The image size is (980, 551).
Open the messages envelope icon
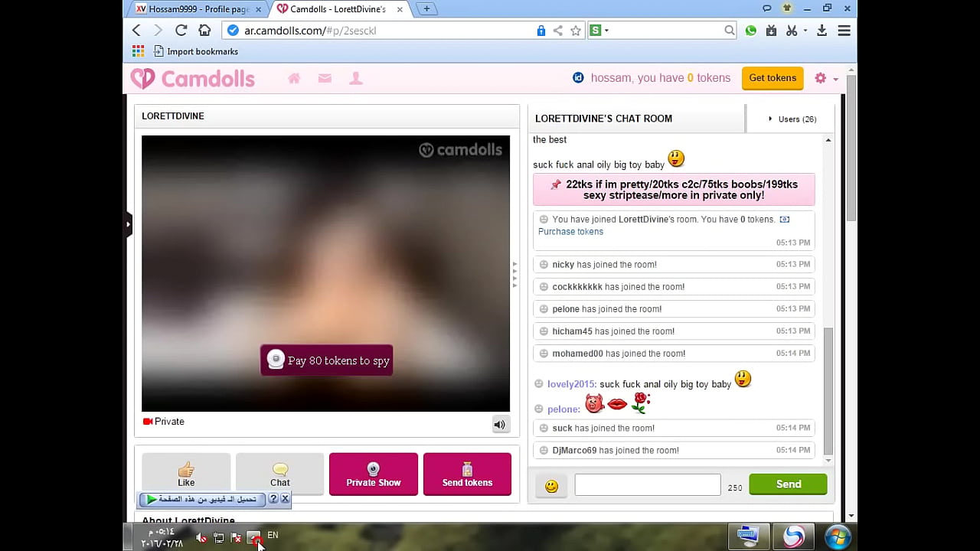coord(325,78)
